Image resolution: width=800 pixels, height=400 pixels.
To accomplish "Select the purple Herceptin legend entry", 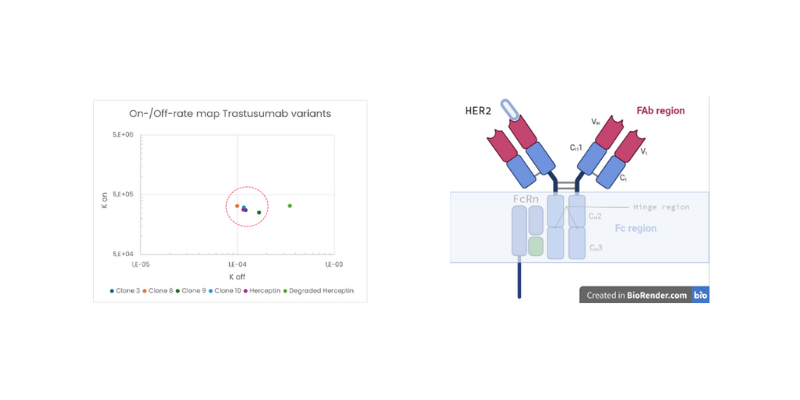I will click(x=264, y=291).
